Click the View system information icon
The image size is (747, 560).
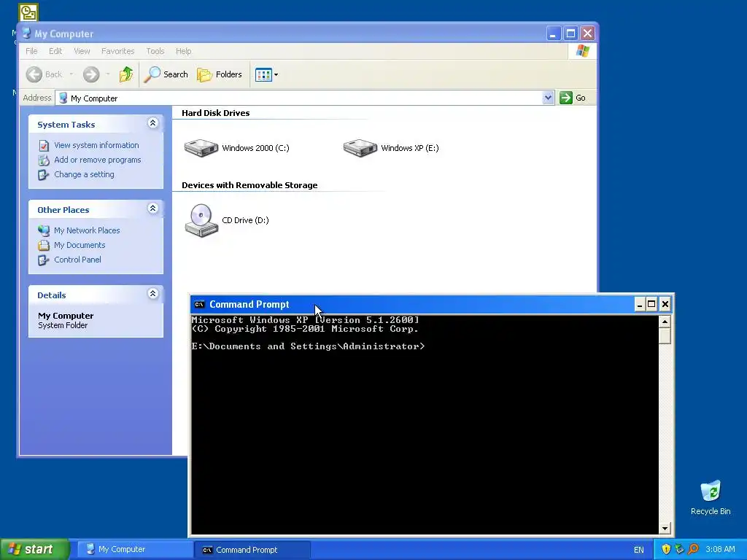click(43, 145)
